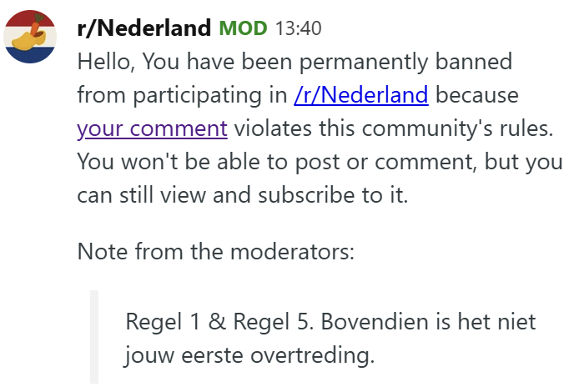
Task: Click the 'from participating in' text
Action: [182, 95]
